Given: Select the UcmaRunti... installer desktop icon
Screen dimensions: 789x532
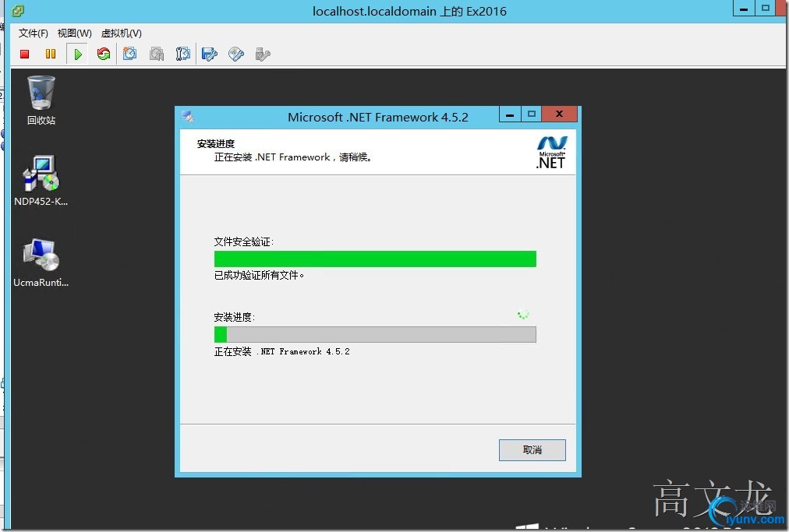Looking at the screenshot, I should [x=41, y=262].
